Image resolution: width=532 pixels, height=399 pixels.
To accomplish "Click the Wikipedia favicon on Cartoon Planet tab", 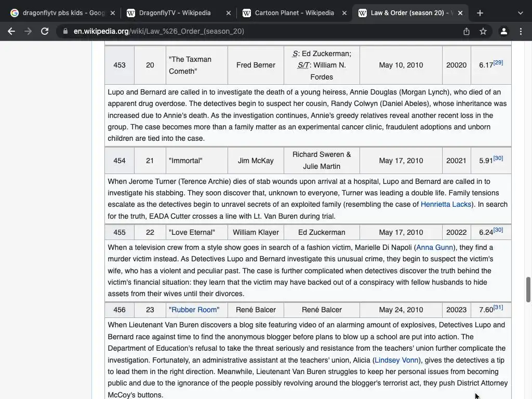I will click(x=247, y=13).
